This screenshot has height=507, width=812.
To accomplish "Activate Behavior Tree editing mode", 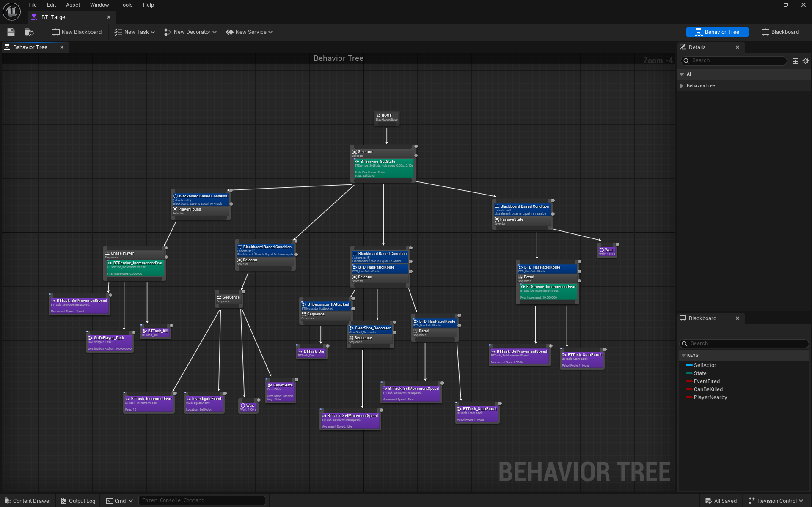I will [x=717, y=32].
